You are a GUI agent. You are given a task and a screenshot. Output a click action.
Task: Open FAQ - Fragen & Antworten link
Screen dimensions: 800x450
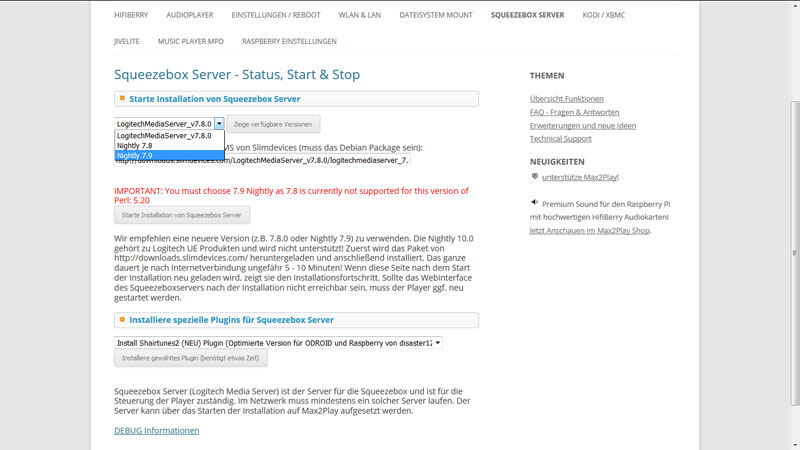click(574, 112)
